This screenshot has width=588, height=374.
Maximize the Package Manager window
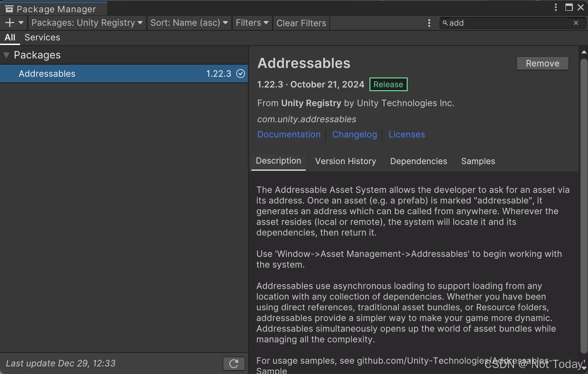569,7
